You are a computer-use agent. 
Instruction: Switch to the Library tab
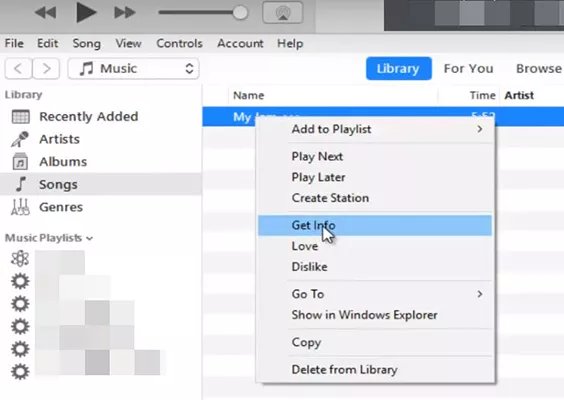point(399,68)
